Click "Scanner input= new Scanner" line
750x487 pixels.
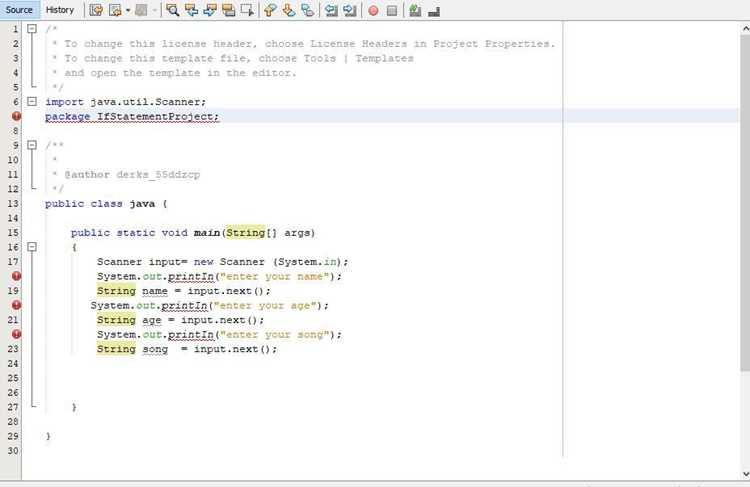[x=223, y=262]
